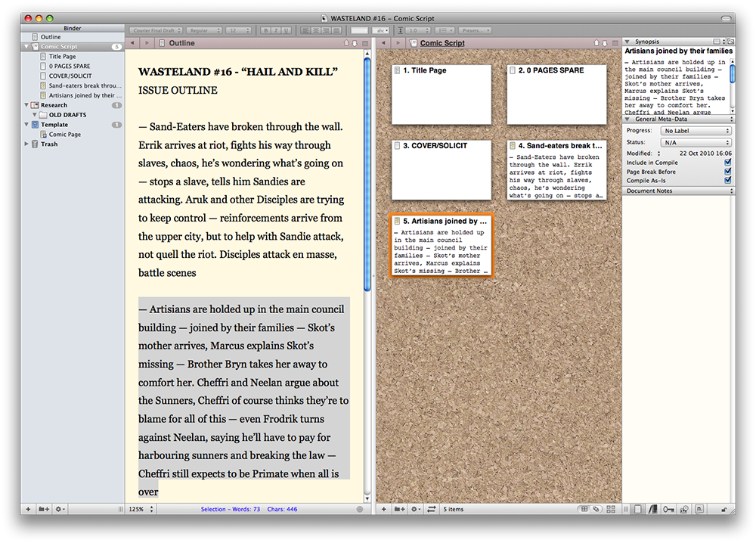Click the Bold formatting button
Viewport: 756px width, 543px height.
pos(265,30)
